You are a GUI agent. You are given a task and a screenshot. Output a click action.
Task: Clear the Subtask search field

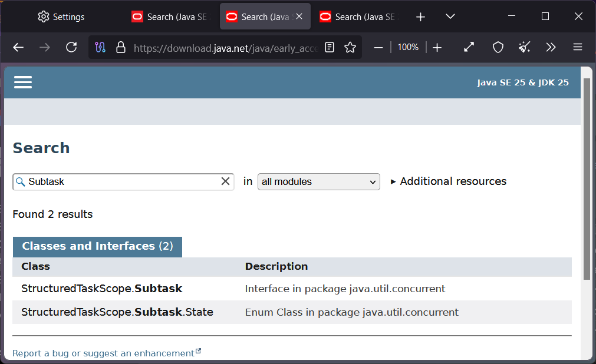225,181
